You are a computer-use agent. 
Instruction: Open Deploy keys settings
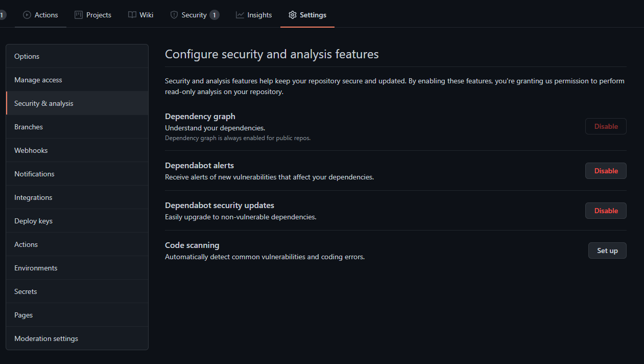(33, 220)
